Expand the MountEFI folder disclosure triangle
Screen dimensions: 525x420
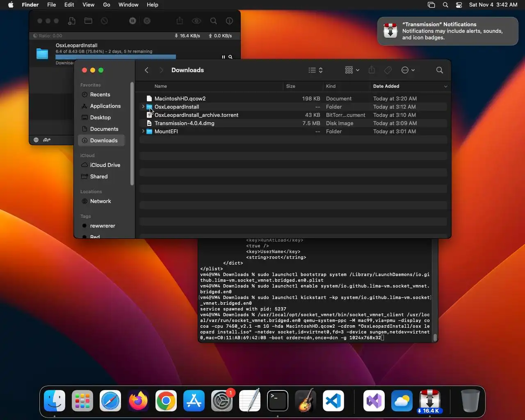pyautogui.click(x=143, y=131)
